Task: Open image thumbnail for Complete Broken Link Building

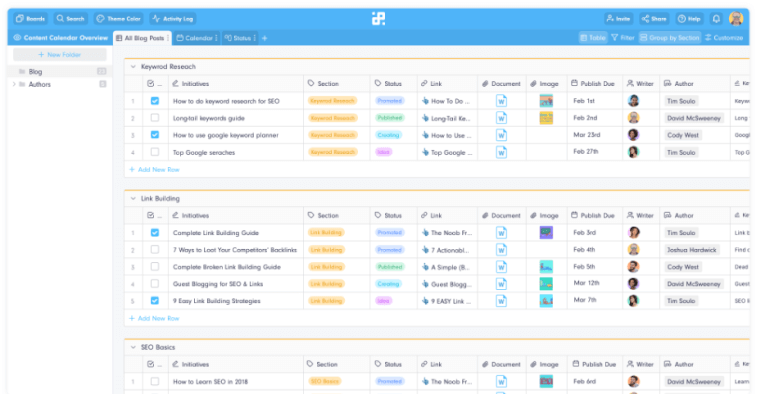Action: coord(546,267)
